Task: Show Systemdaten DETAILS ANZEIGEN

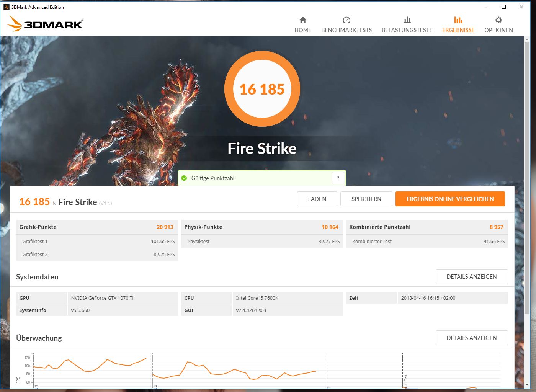Action: tap(472, 276)
